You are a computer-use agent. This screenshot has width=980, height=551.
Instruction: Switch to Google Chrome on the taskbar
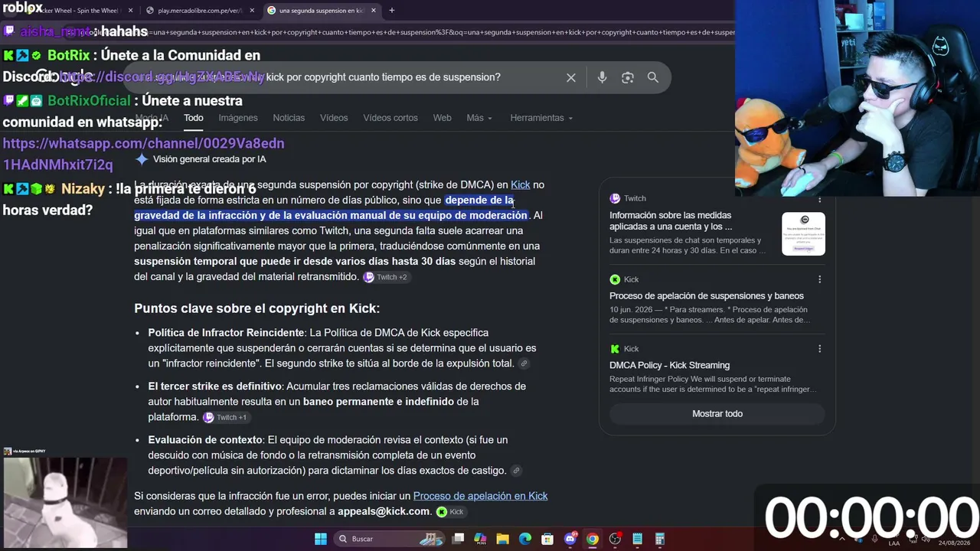593,539
